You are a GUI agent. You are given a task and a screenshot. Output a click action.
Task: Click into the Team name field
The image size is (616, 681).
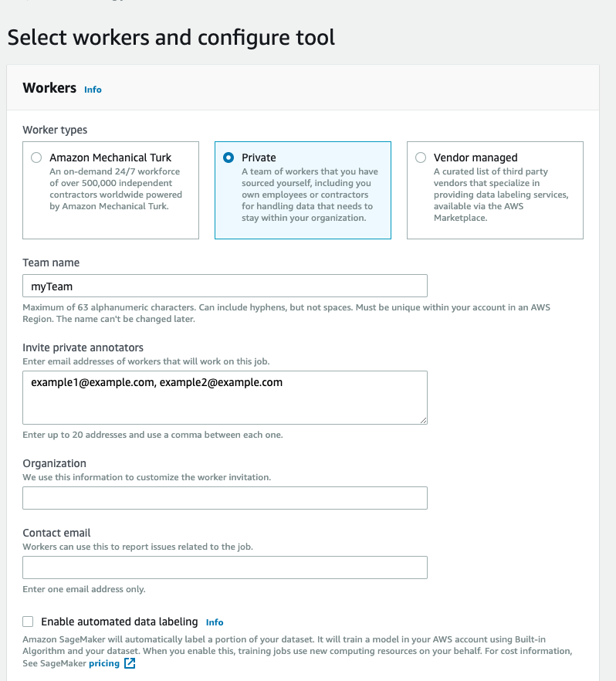(x=225, y=286)
